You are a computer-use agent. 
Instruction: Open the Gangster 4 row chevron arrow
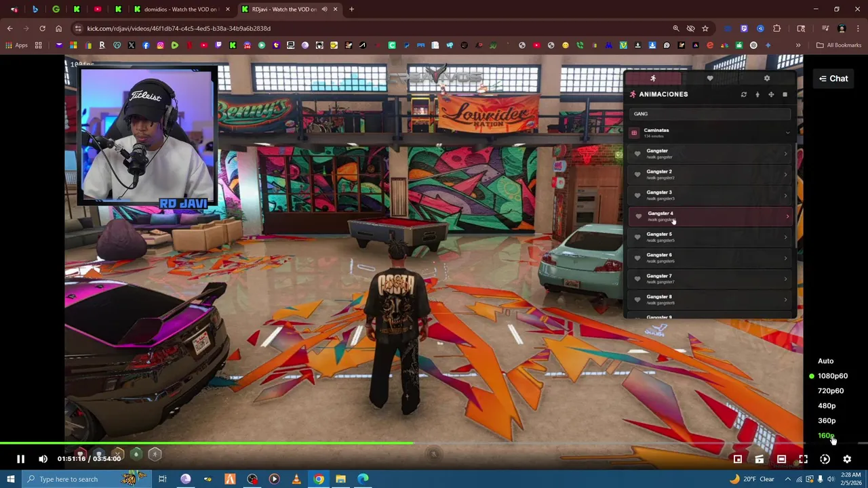coord(787,216)
